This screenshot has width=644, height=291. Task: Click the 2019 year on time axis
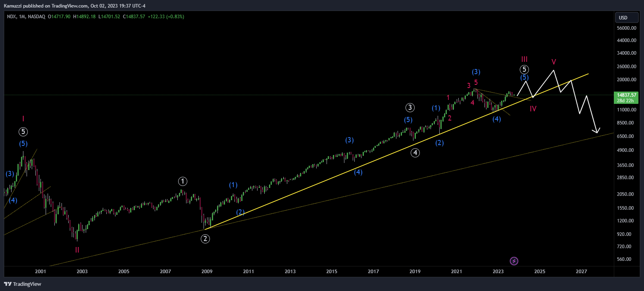(x=415, y=272)
